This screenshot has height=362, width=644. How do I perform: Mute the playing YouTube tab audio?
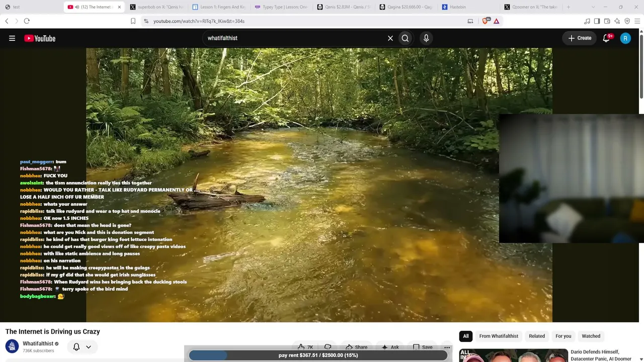pyautogui.click(x=77, y=7)
